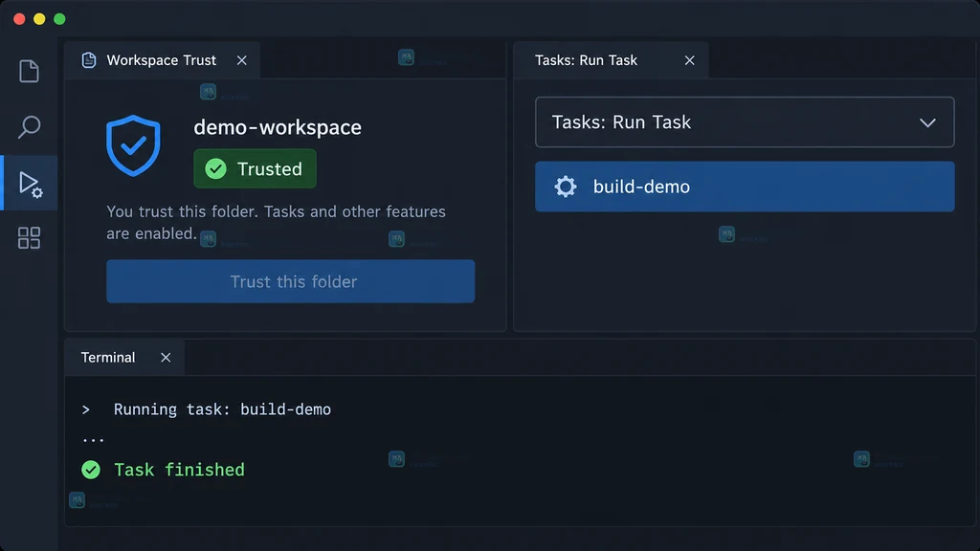The height and width of the screenshot is (551, 980).
Task: Click the green check in Trusted badge
Action: coord(215,168)
